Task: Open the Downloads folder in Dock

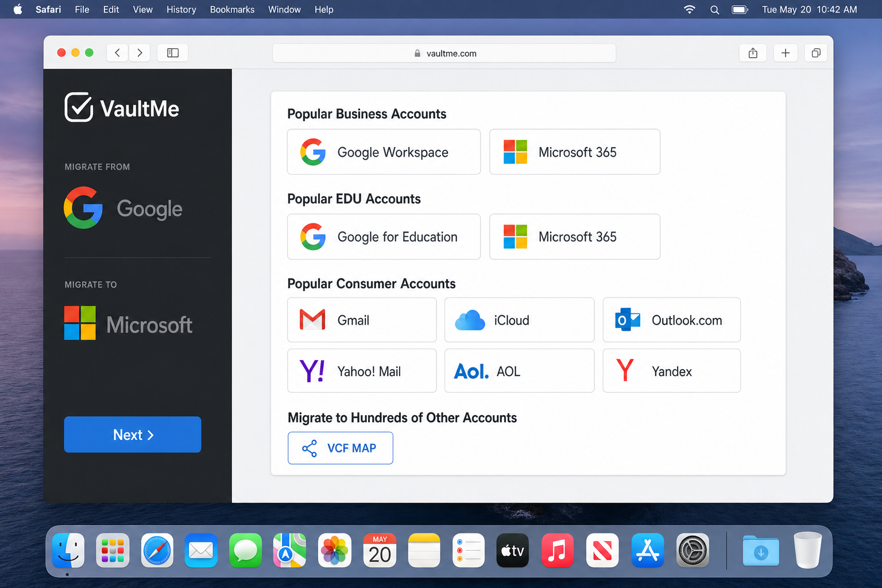Action: [761, 550]
